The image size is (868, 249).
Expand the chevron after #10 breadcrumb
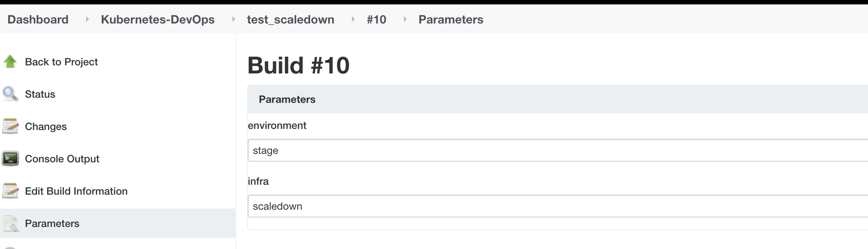point(405,19)
